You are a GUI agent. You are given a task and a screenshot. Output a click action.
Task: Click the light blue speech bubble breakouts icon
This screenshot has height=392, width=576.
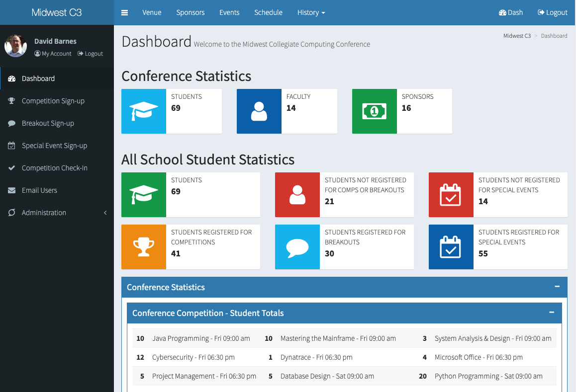[297, 247]
